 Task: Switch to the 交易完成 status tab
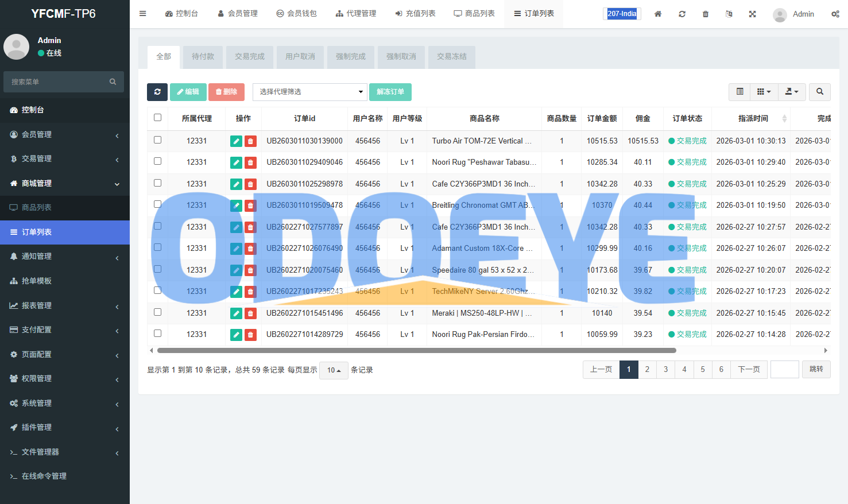click(x=250, y=57)
